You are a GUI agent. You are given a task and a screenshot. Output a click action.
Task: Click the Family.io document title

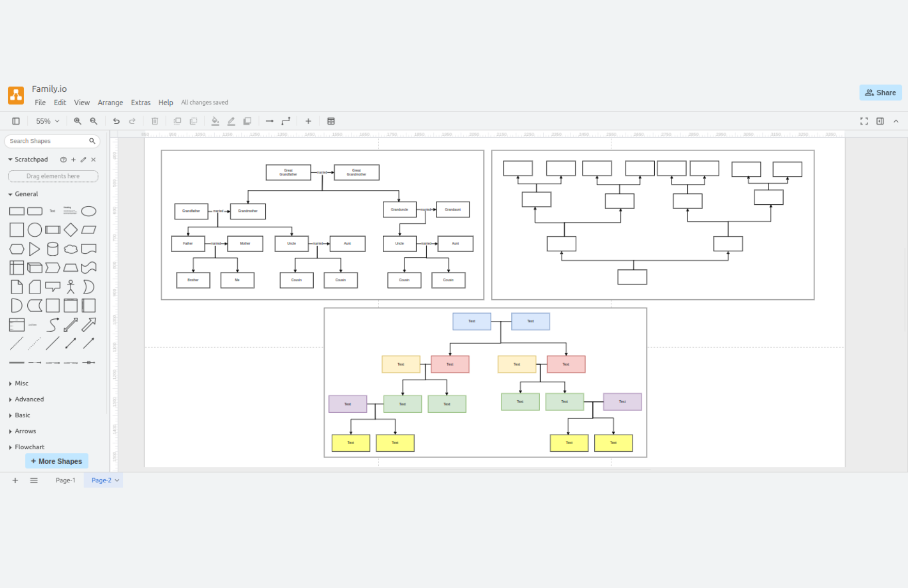pos(49,89)
